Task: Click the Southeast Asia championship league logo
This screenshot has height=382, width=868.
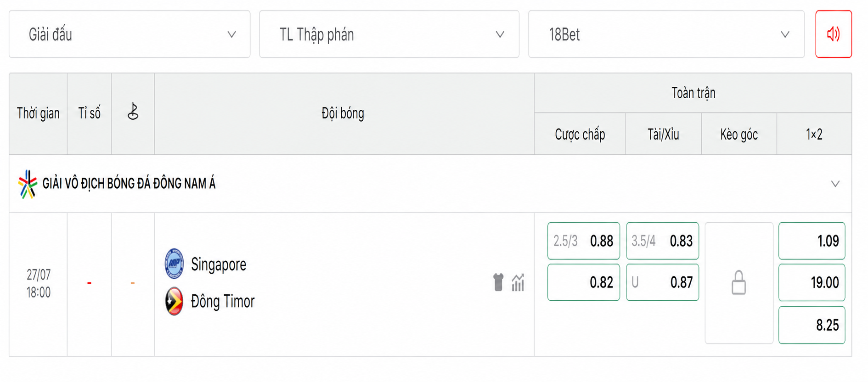Action: pyautogui.click(x=28, y=184)
